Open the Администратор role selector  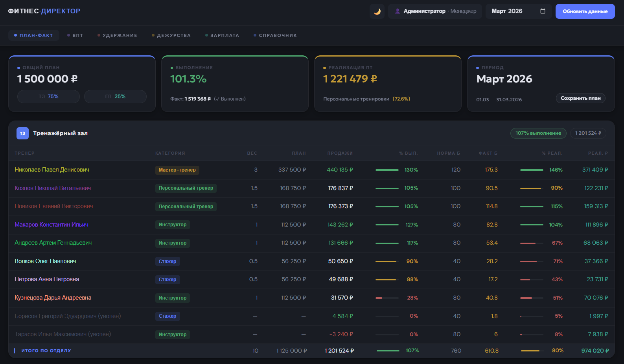435,11
